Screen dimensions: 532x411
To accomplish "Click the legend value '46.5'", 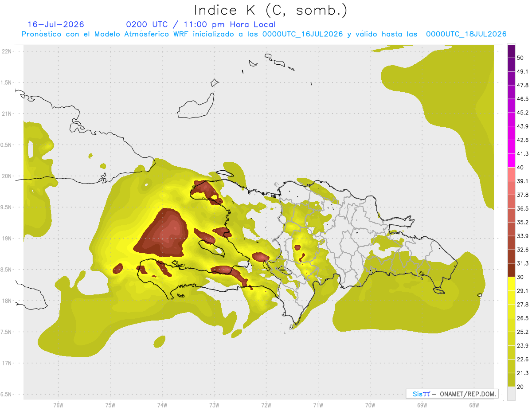I will [523, 99].
